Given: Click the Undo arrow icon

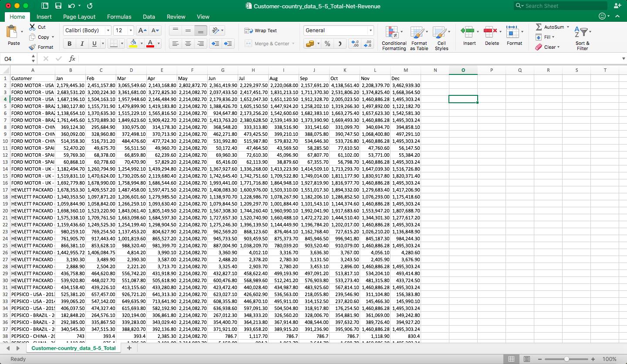Looking at the screenshot, I should click(71, 6).
